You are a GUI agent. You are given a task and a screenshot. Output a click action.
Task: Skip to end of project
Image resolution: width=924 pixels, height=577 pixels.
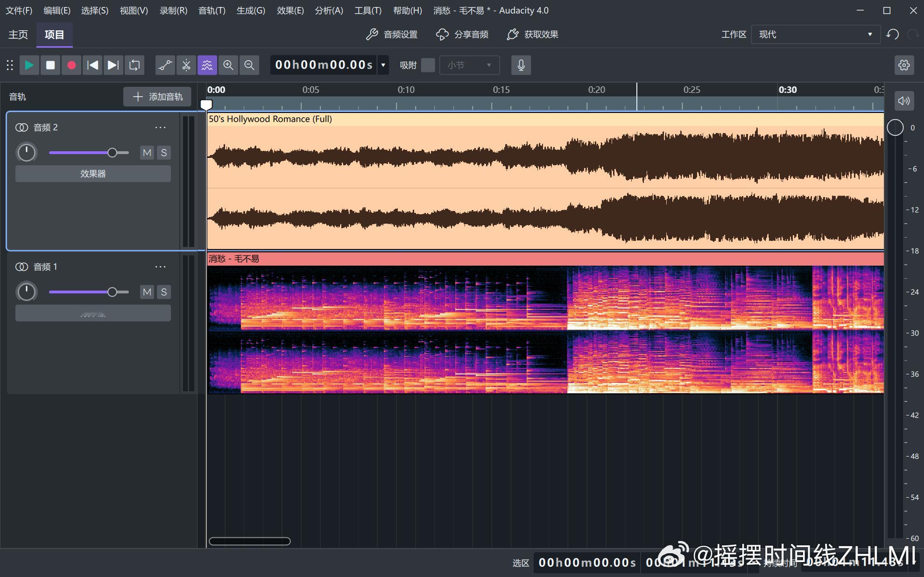pyautogui.click(x=113, y=65)
